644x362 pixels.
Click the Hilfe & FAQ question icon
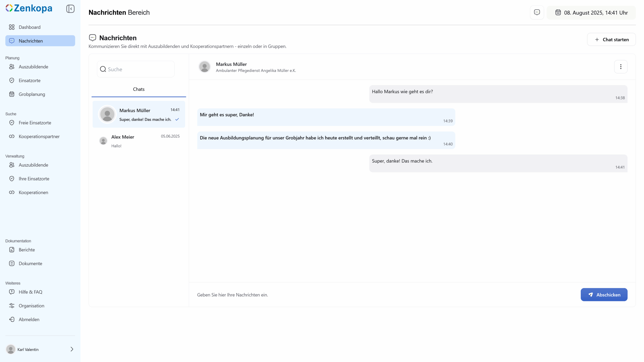click(x=12, y=292)
